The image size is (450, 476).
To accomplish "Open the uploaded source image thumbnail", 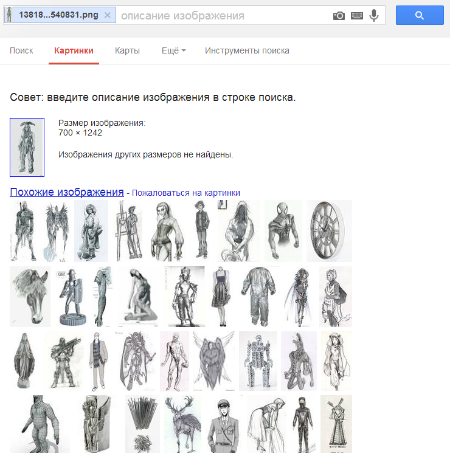I will (27, 147).
